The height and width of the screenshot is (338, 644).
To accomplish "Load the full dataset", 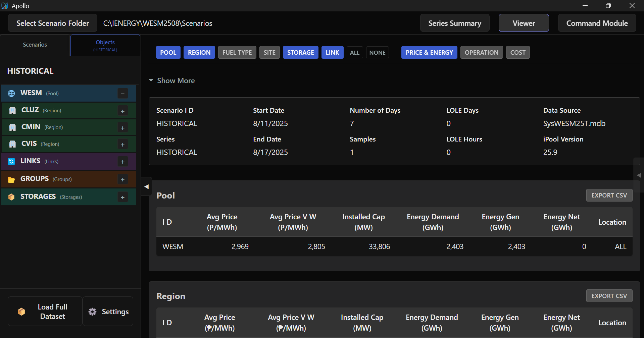I will [45, 311].
